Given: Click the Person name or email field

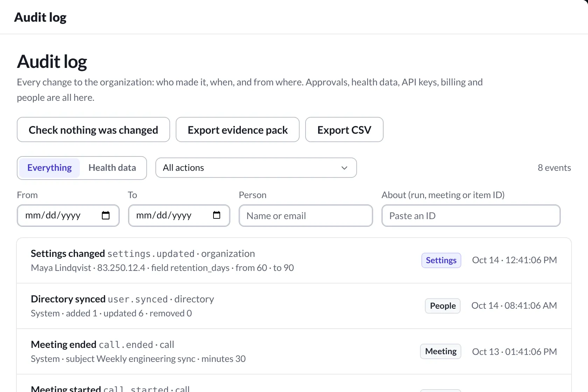Looking at the screenshot, I should coord(306,216).
